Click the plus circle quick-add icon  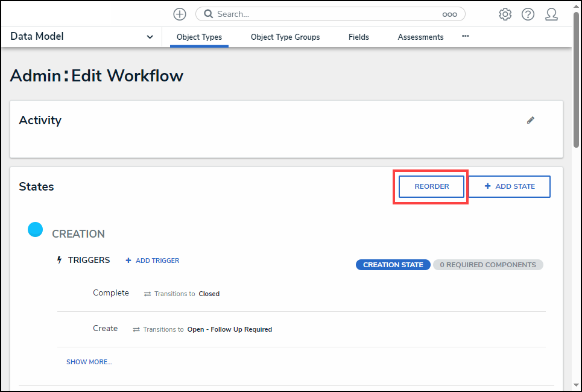[180, 14]
